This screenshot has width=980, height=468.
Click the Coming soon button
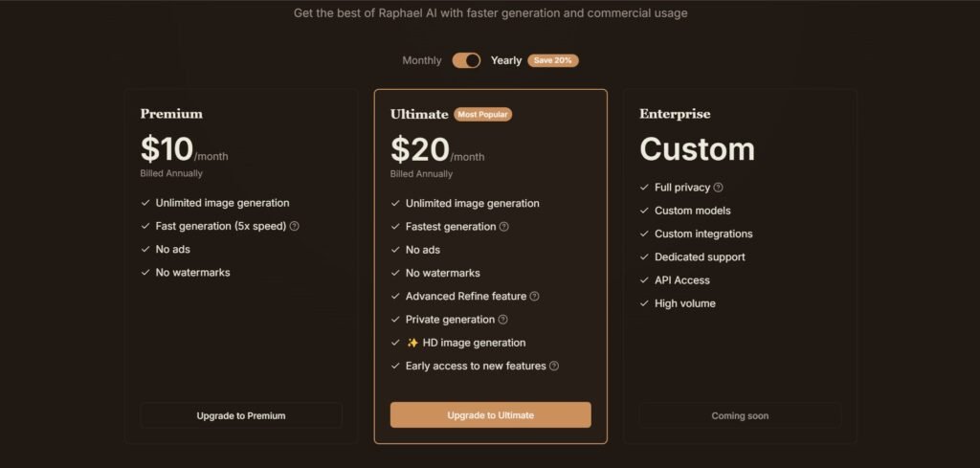point(740,415)
